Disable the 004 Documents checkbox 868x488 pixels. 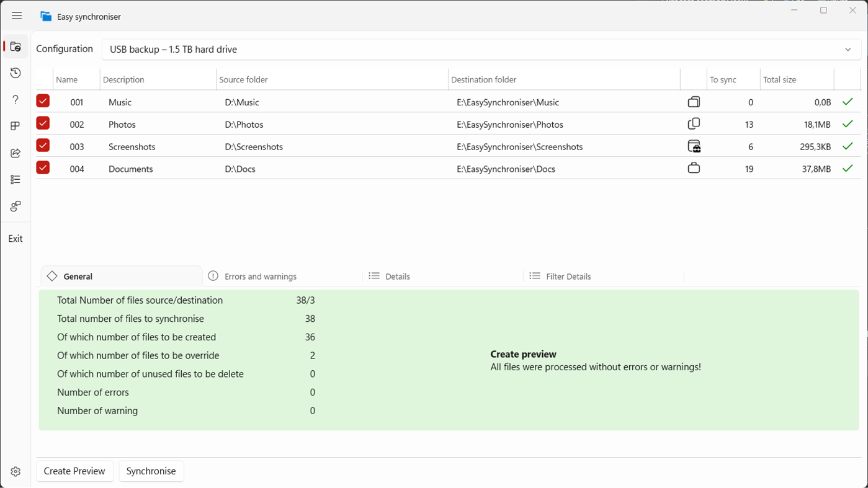pyautogui.click(x=43, y=167)
